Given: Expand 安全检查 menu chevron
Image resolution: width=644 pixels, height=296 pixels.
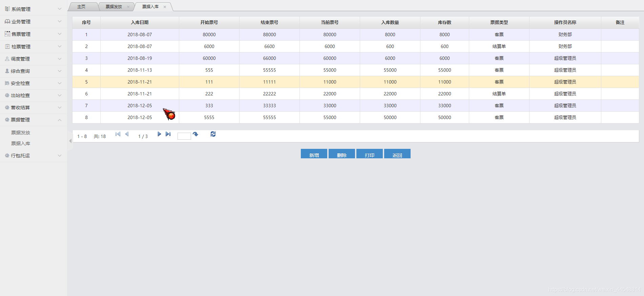Looking at the screenshot, I should (x=60, y=83).
